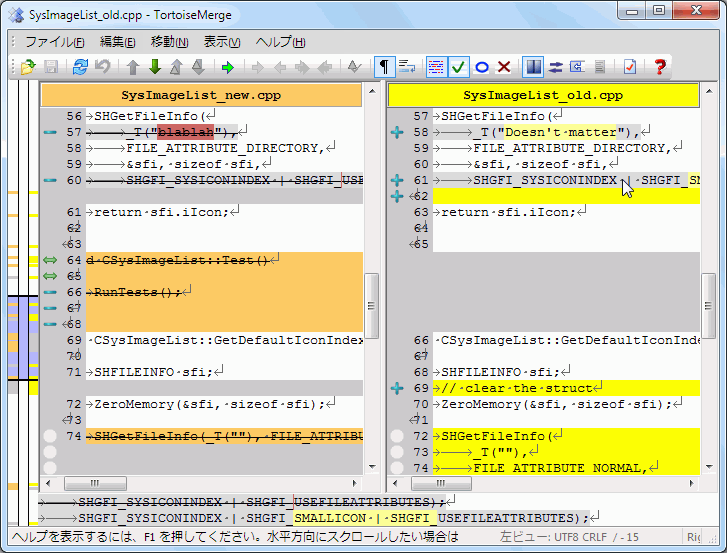Click the Undo arrow icon
727x553 pixels.
(102, 67)
